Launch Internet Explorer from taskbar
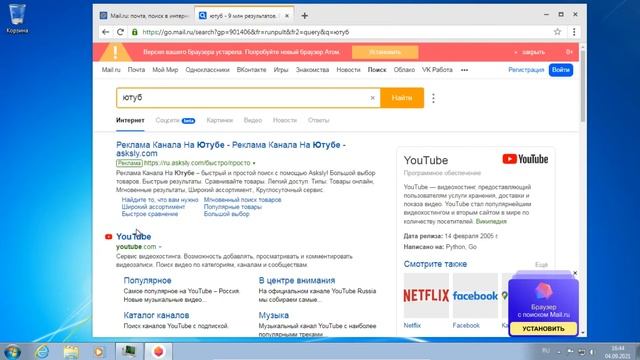Screen dimensions: 640x360 point(42,351)
